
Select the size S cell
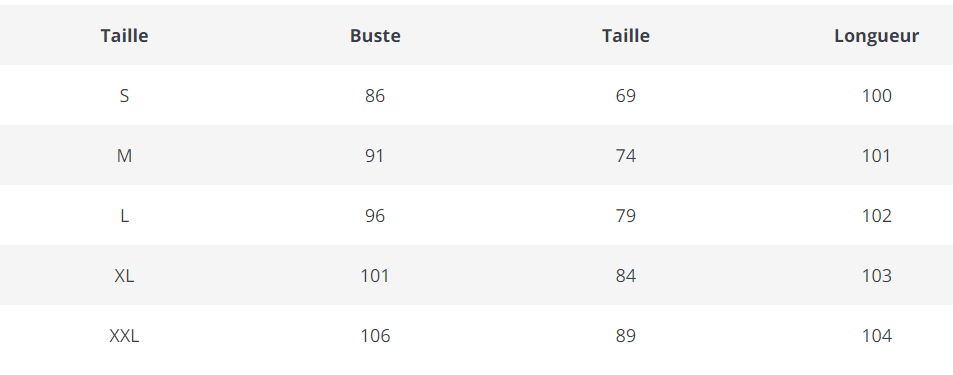coord(125,96)
